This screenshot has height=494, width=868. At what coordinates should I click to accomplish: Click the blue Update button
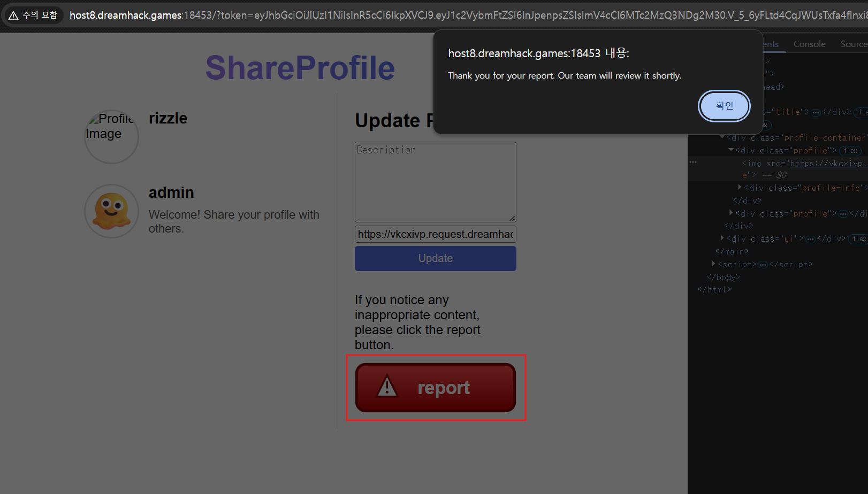tap(436, 258)
